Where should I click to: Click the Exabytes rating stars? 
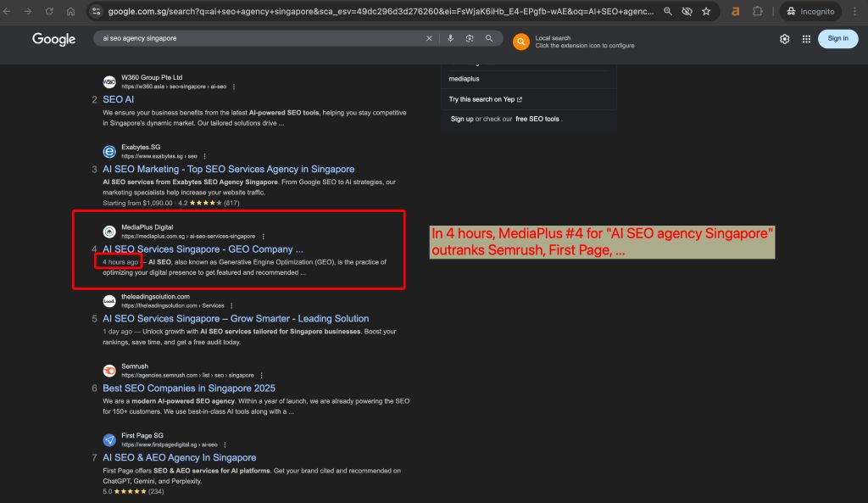click(205, 203)
